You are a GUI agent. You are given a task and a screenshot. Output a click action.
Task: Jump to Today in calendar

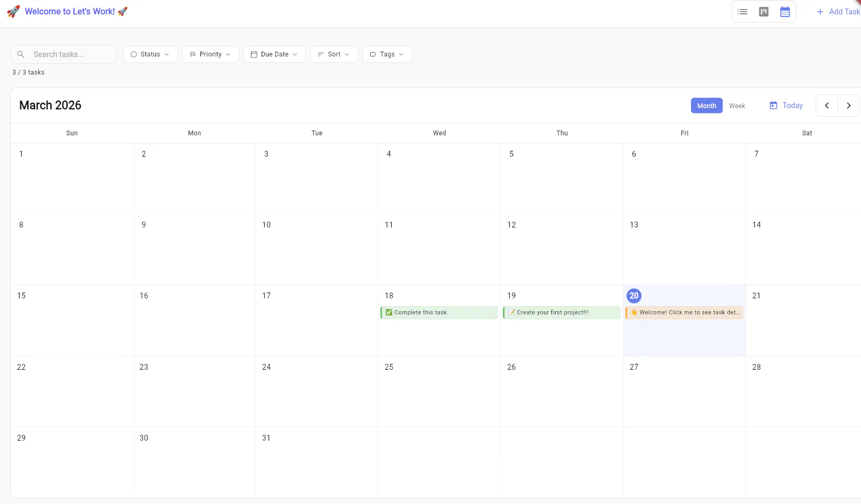pyautogui.click(x=786, y=105)
